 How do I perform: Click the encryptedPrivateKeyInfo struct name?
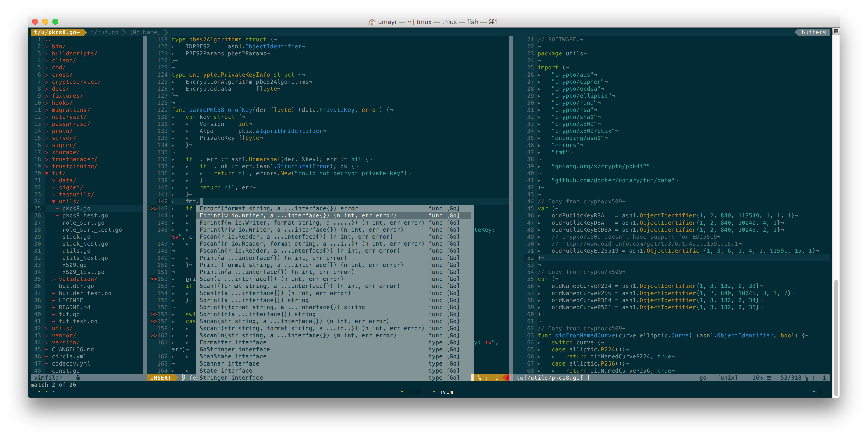coord(229,75)
